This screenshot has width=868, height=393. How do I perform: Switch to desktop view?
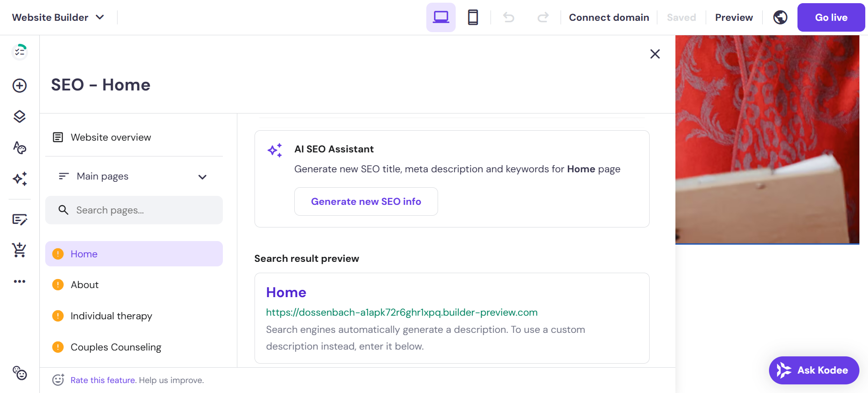coord(441,17)
